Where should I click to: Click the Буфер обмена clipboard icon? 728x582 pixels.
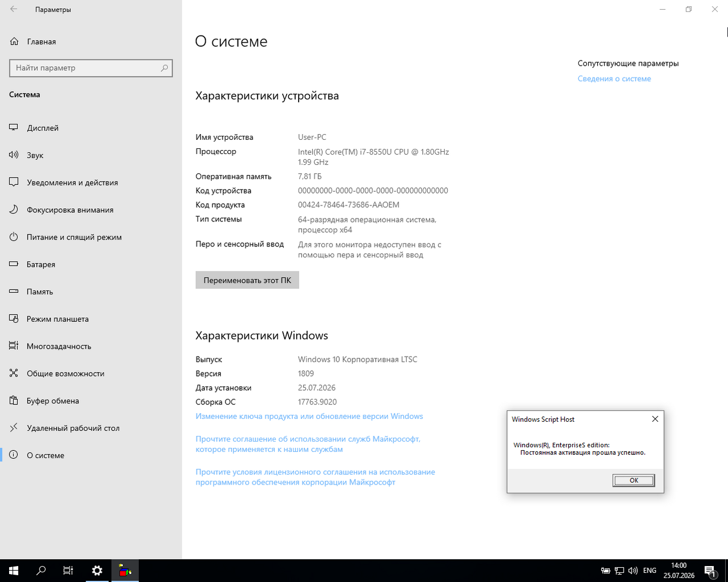click(x=14, y=401)
